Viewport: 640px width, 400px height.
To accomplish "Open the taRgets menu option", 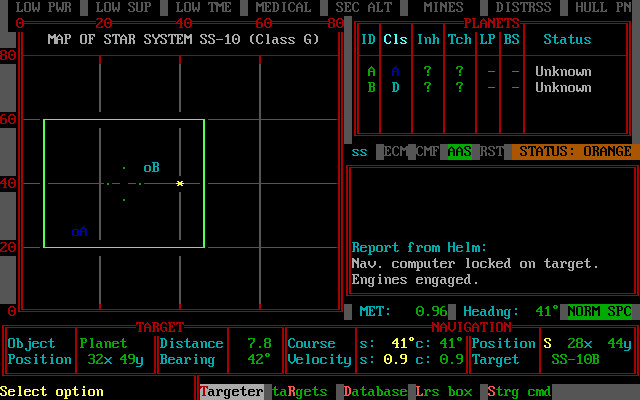I will (299, 391).
